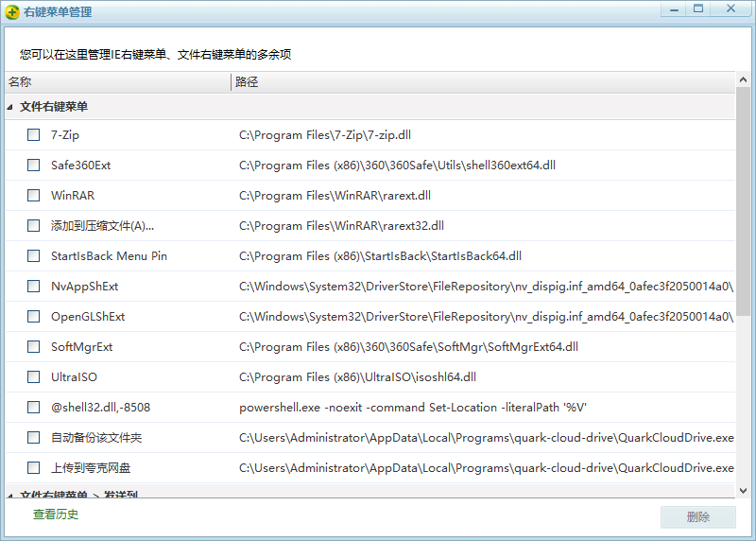Mark the OpenGLShExt checkbox
Image resolution: width=756 pixels, height=541 pixels.
tap(34, 316)
